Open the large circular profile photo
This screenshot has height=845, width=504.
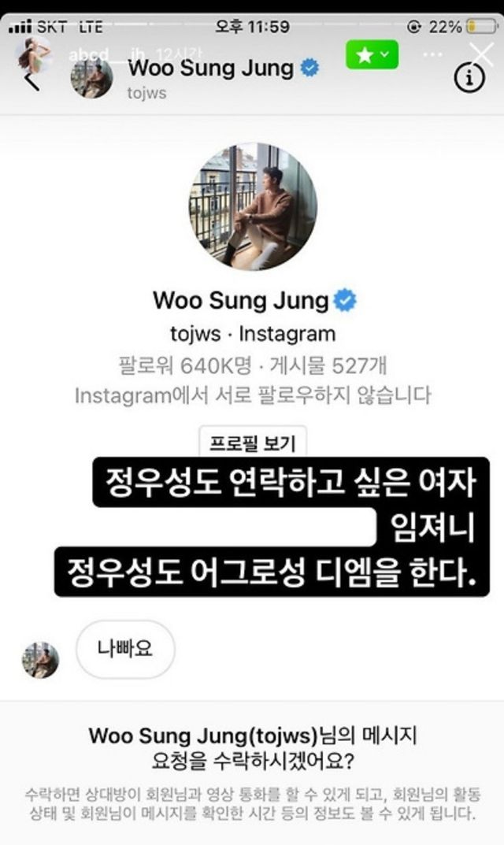point(253,206)
